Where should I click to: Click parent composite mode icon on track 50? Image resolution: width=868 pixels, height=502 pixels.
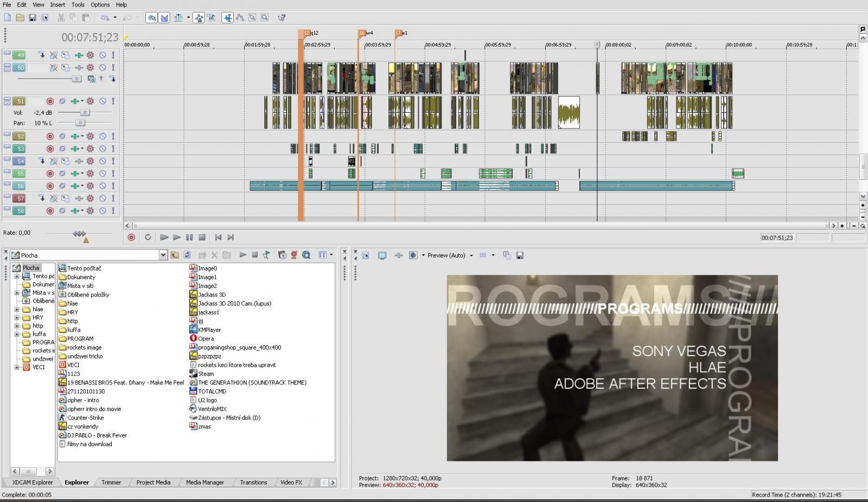click(91, 79)
